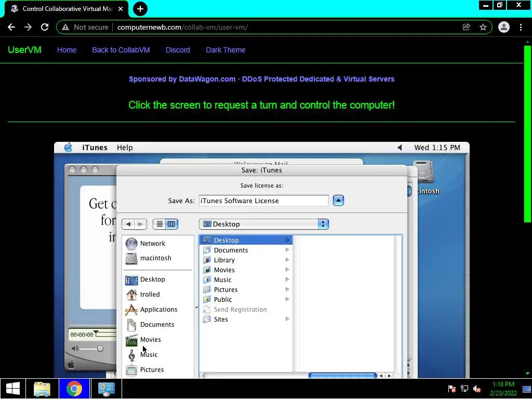The height and width of the screenshot is (399, 532).
Task: Open the iTunes menu
Action: tap(95, 148)
